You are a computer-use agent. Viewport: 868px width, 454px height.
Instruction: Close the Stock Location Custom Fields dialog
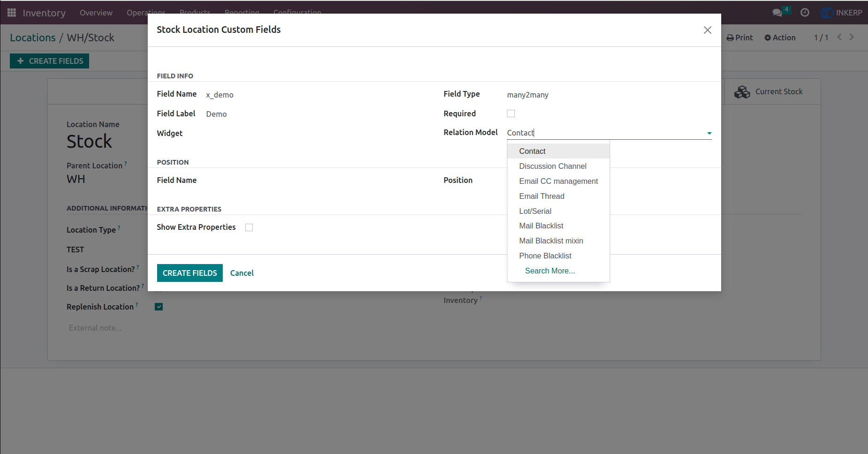point(708,30)
